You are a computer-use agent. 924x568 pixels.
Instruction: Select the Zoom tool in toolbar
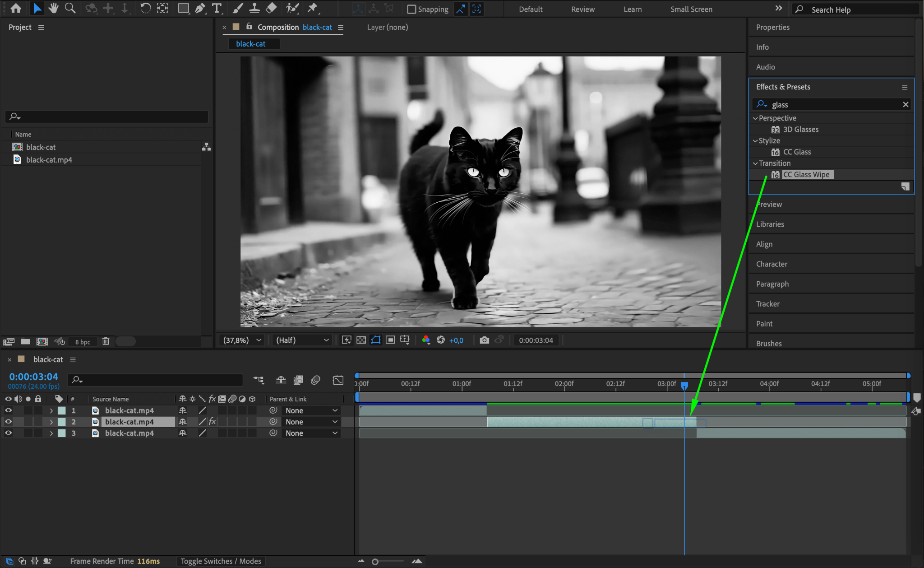[x=70, y=8]
